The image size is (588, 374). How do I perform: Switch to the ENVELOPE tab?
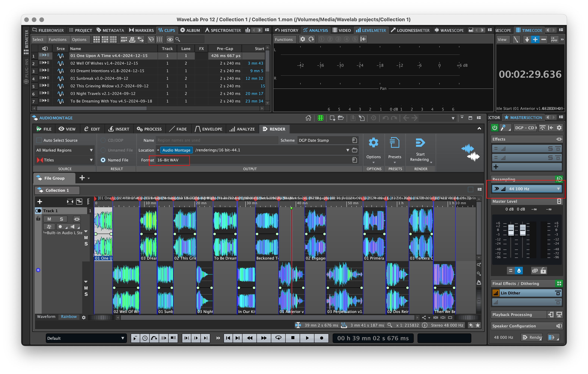(x=209, y=129)
